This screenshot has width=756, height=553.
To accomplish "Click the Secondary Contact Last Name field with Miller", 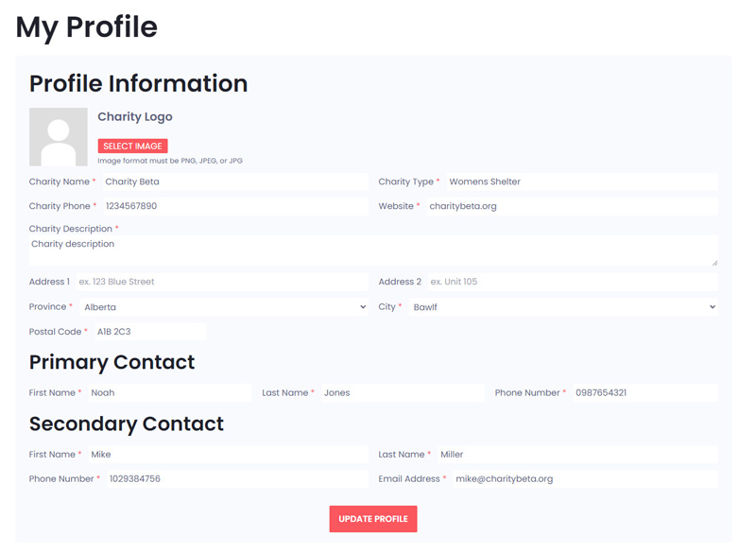I will point(578,455).
